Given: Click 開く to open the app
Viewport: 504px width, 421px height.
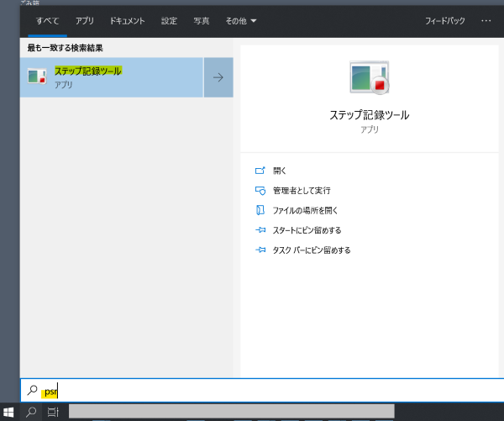Looking at the screenshot, I should pyautogui.click(x=280, y=171).
